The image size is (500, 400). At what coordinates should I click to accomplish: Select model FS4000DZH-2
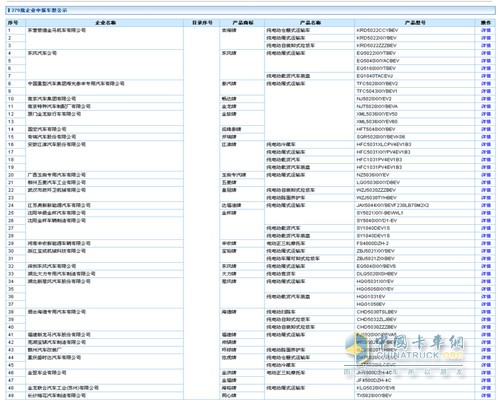(372, 243)
